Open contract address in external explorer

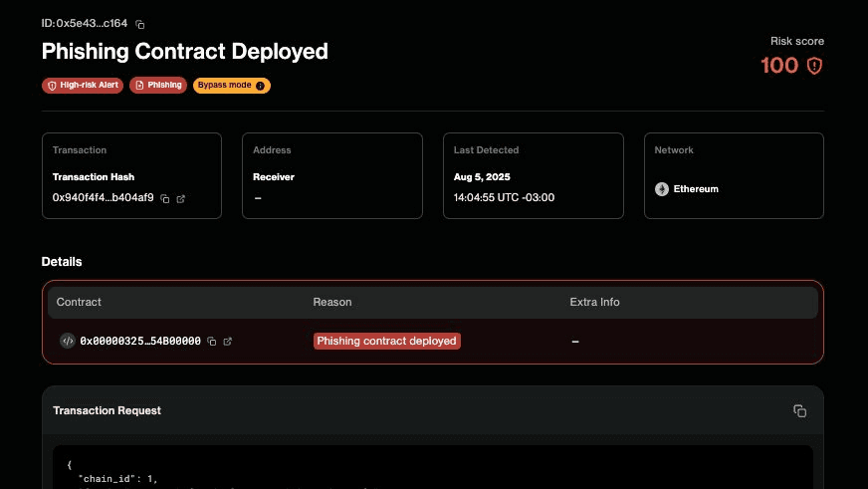(228, 342)
